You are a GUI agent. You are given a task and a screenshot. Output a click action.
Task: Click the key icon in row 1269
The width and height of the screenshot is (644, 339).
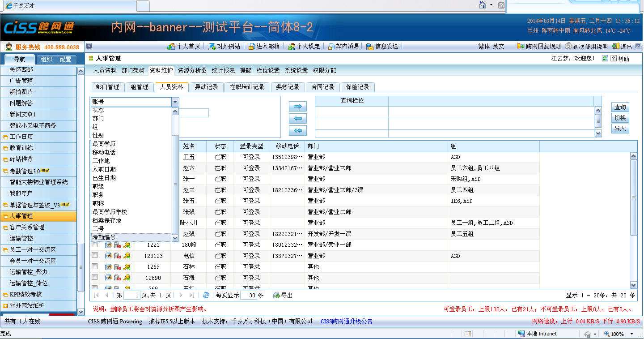127,267
